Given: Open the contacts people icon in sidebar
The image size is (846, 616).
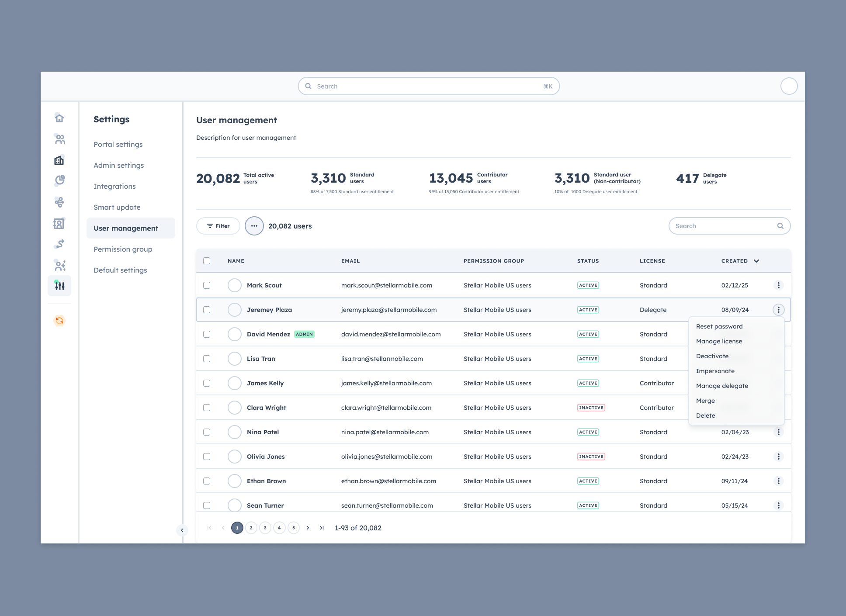Looking at the screenshot, I should click(x=59, y=139).
